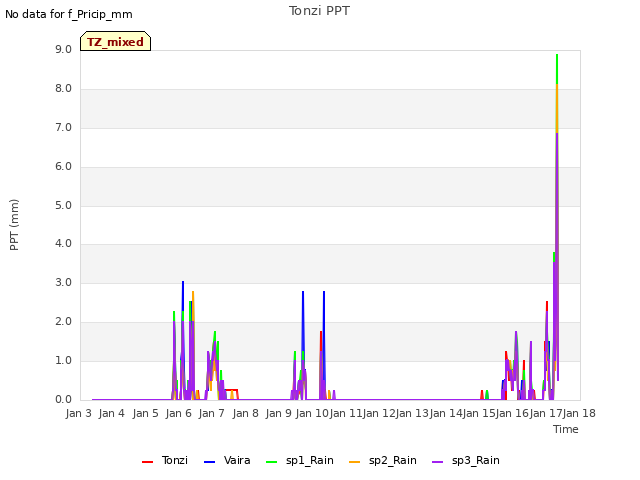Click the Jan 15 x-axis tick label

coord(479,413)
